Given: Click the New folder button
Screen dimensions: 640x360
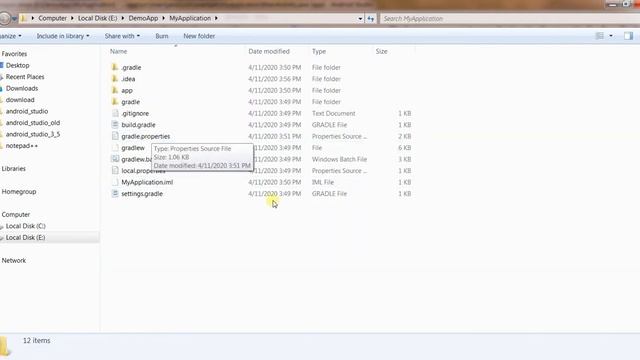Looking at the screenshot, I should pyautogui.click(x=199, y=36).
